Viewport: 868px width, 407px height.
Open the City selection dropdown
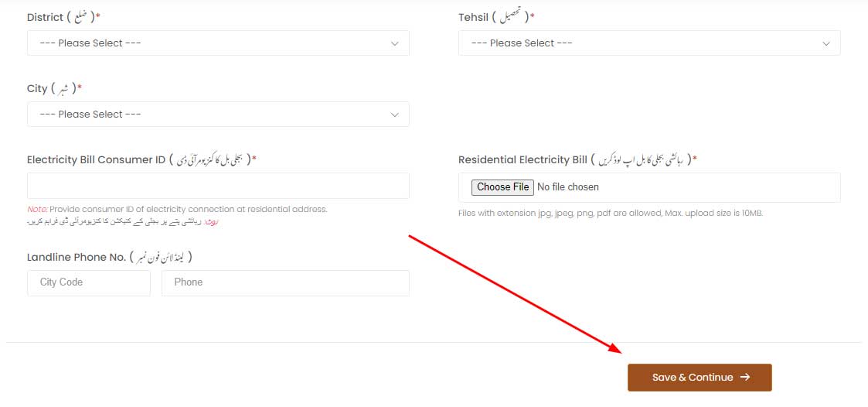pyautogui.click(x=218, y=115)
